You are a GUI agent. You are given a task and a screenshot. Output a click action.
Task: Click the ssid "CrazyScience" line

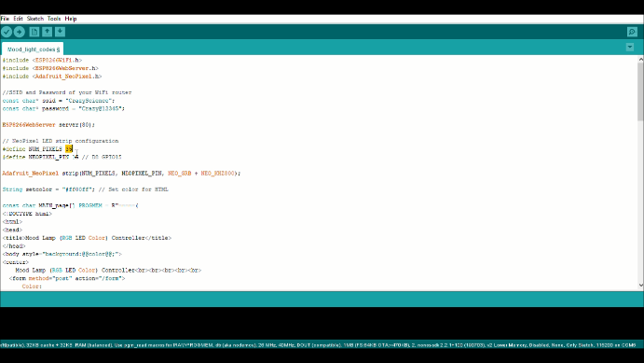(x=59, y=101)
